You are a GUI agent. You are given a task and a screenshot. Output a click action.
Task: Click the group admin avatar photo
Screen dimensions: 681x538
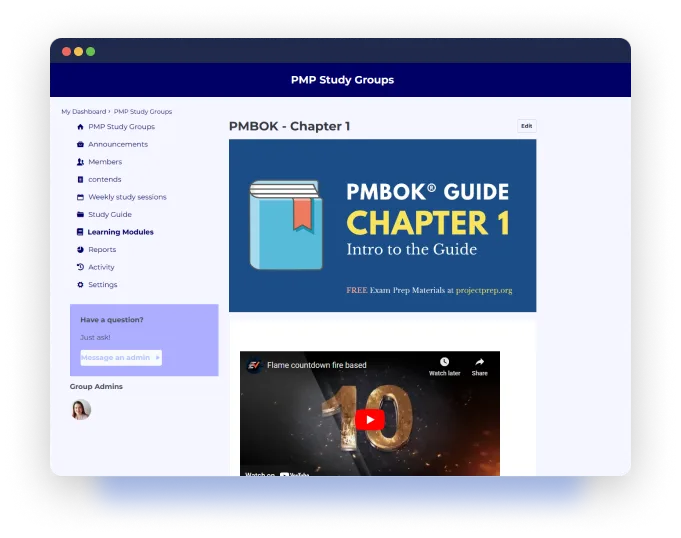pyautogui.click(x=81, y=409)
